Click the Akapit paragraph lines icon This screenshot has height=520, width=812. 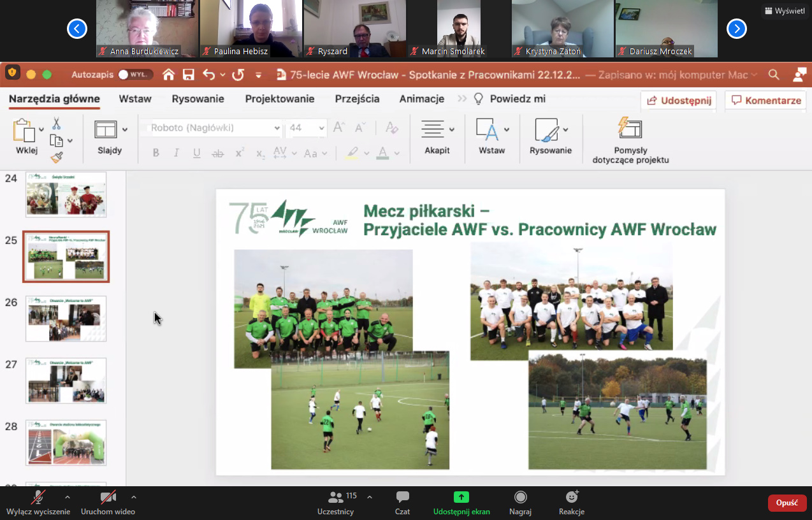433,129
